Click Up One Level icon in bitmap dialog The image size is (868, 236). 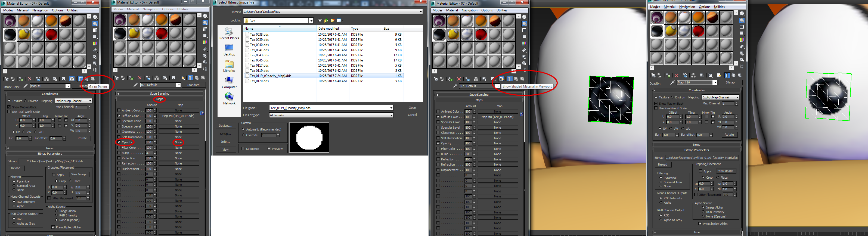click(326, 21)
